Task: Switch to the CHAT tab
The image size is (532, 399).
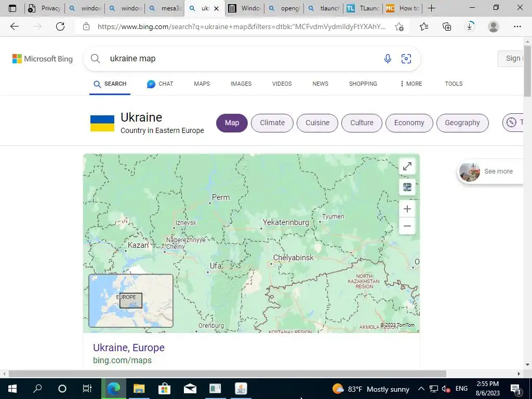Action: point(160,84)
